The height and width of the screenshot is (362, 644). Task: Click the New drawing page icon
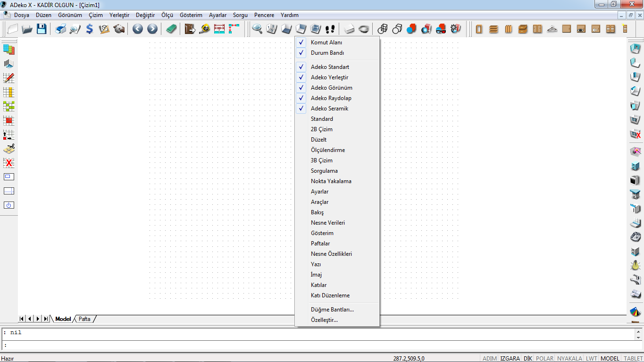13,29
